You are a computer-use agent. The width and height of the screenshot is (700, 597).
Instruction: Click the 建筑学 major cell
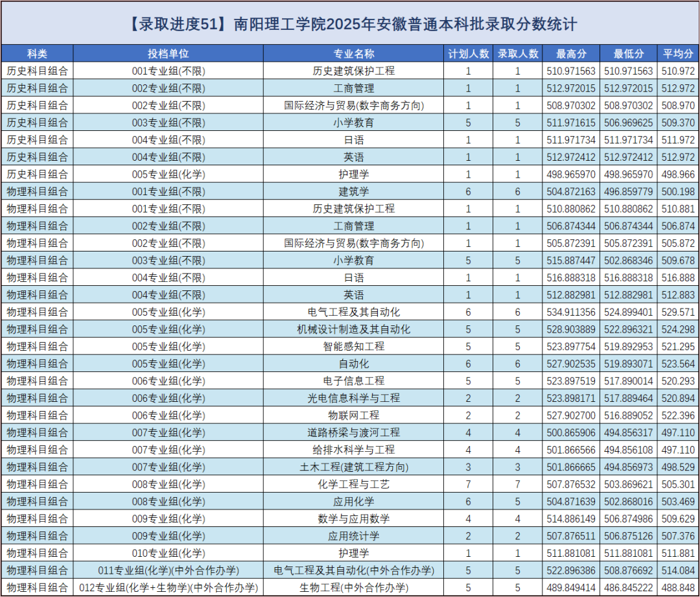click(x=354, y=192)
